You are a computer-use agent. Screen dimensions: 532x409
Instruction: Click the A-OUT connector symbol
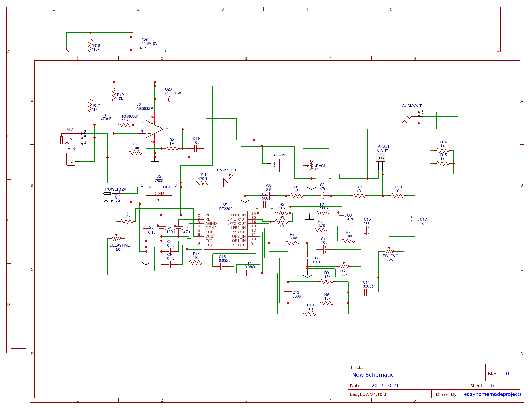tap(380, 158)
